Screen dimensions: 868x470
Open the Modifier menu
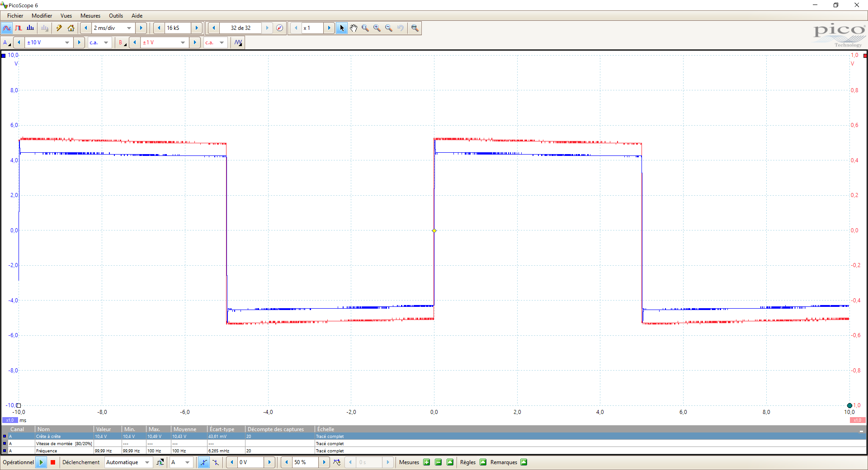42,16
